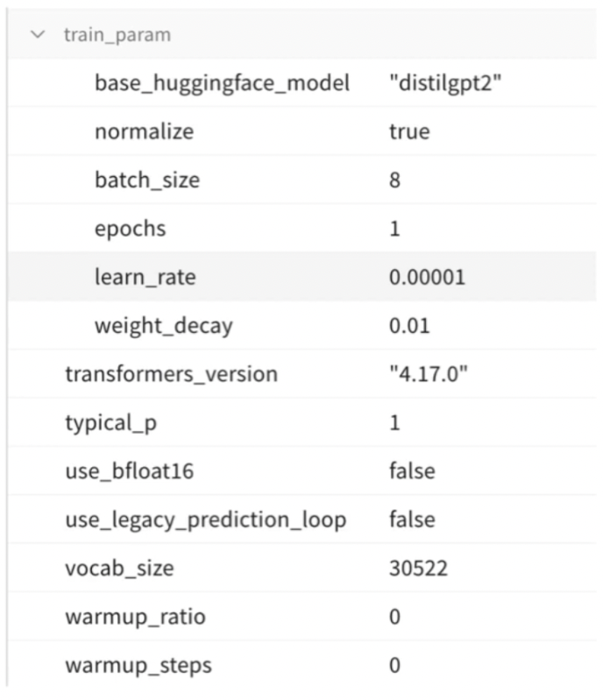This screenshot has height=700, width=603.
Task: Select the weight_decay value 0.01
Action: click(x=408, y=326)
